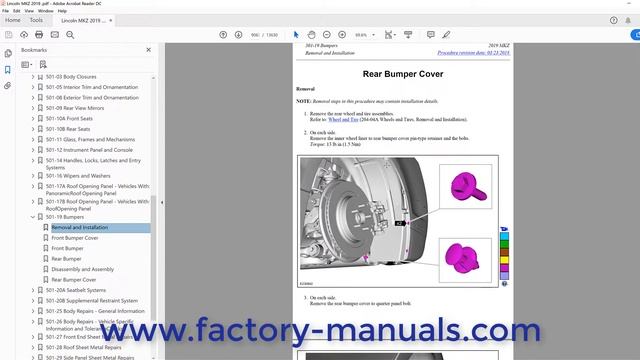
Task: Click the green color legend swatch
Action: point(504,244)
